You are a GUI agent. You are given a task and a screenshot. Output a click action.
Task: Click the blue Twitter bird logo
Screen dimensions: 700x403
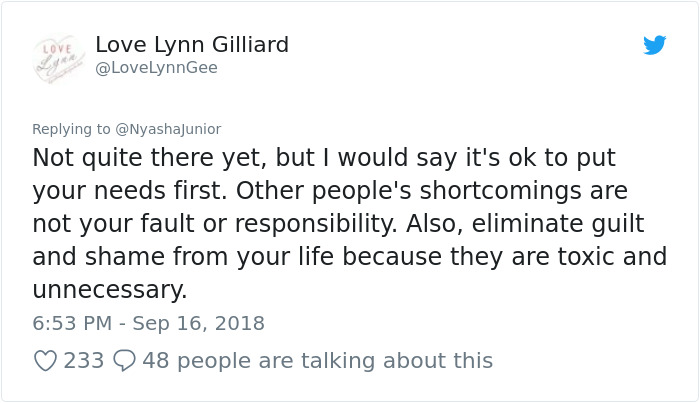pos(654,45)
